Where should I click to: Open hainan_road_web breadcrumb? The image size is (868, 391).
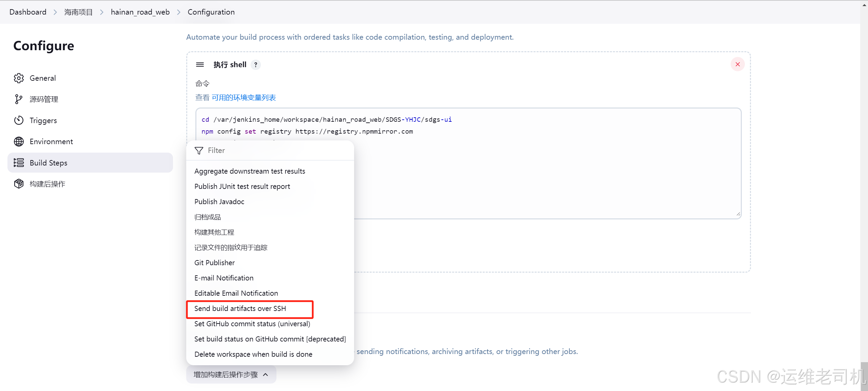(x=140, y=12)
